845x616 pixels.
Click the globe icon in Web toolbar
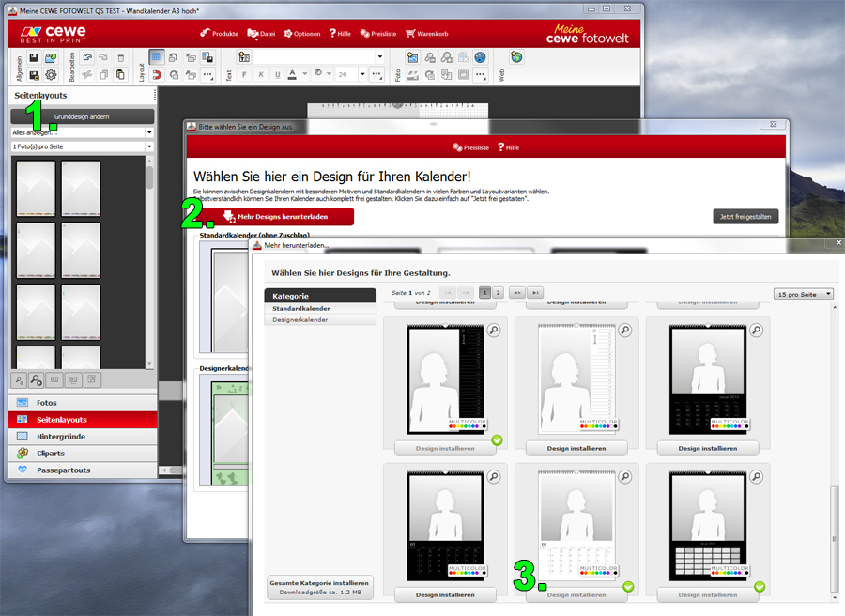pos(516,57)
